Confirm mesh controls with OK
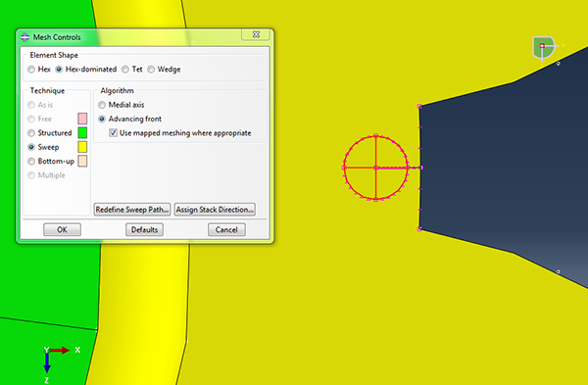The width and height of the screenshot is (588, 385). (63, 230)
